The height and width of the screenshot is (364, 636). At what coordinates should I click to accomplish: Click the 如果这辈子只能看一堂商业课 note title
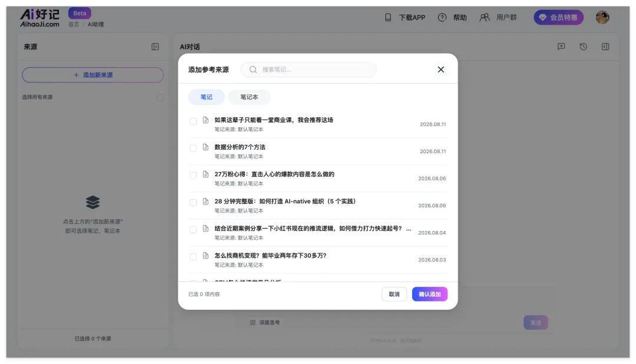click(x=274, y=120)
